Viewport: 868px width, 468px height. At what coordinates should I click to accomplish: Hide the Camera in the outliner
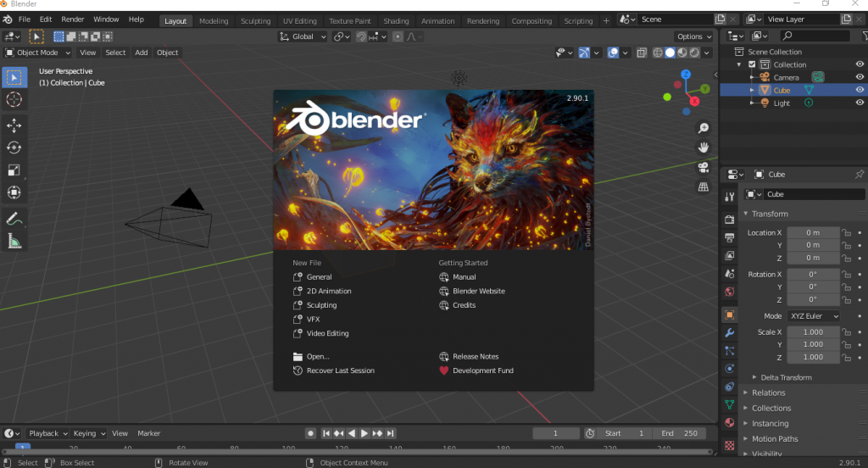click(x=860, y=77)
